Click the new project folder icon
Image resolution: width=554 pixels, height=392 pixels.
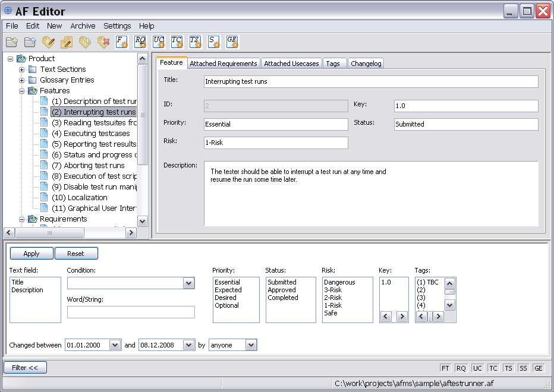tap(12, 42)
